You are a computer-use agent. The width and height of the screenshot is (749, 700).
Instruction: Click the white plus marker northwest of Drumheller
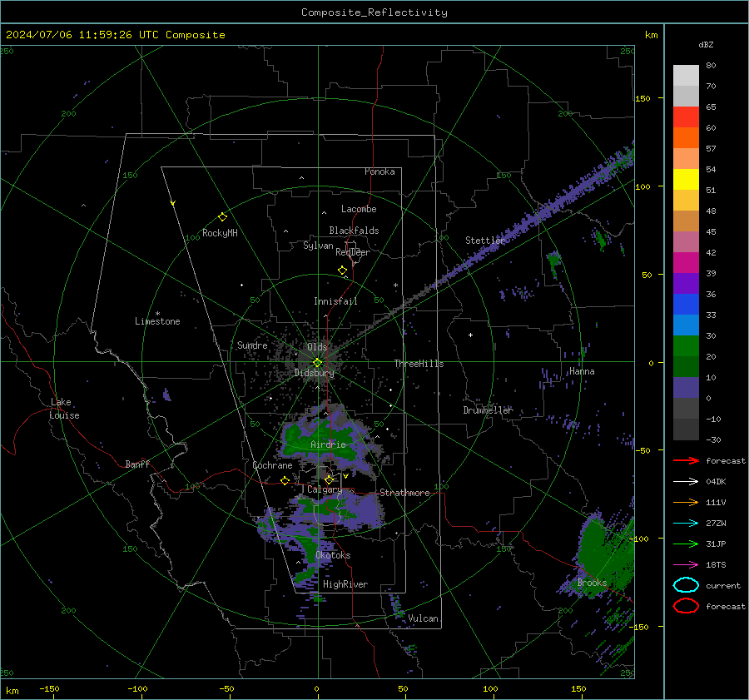(x=470, y=335)
